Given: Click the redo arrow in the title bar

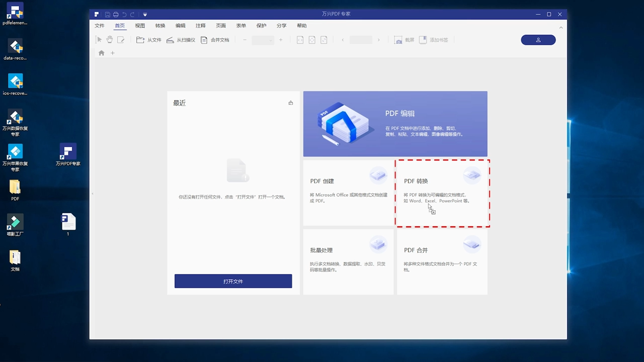Looking at the screenshot, I should coord(132,14).
